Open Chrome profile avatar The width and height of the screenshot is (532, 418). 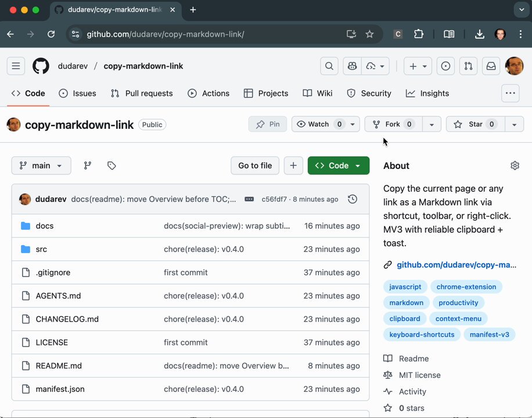500,34
